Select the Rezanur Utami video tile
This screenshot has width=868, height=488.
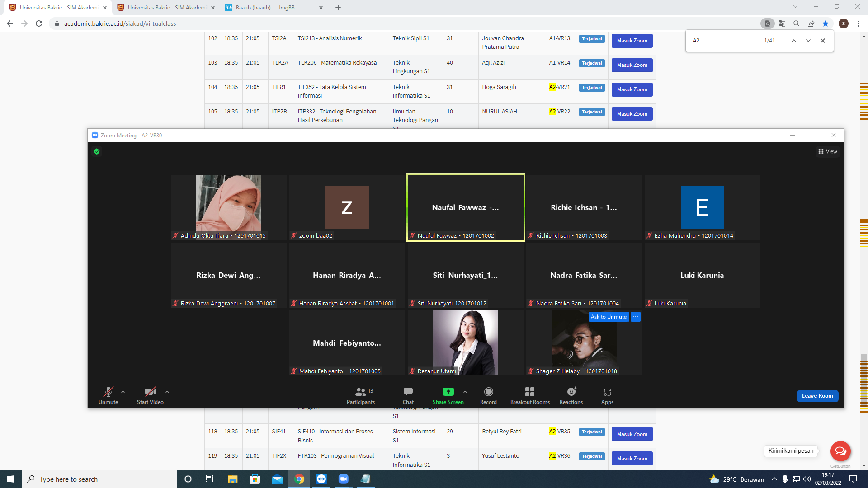(466, 343)
